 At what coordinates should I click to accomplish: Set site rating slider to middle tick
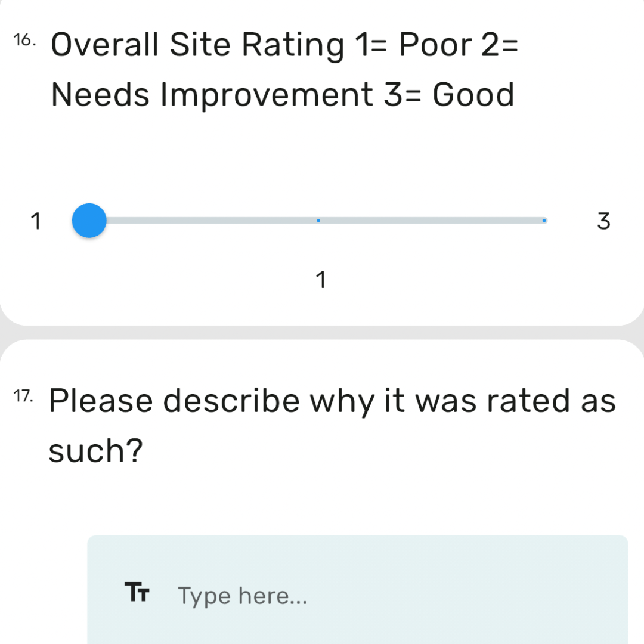click(318, 221)
